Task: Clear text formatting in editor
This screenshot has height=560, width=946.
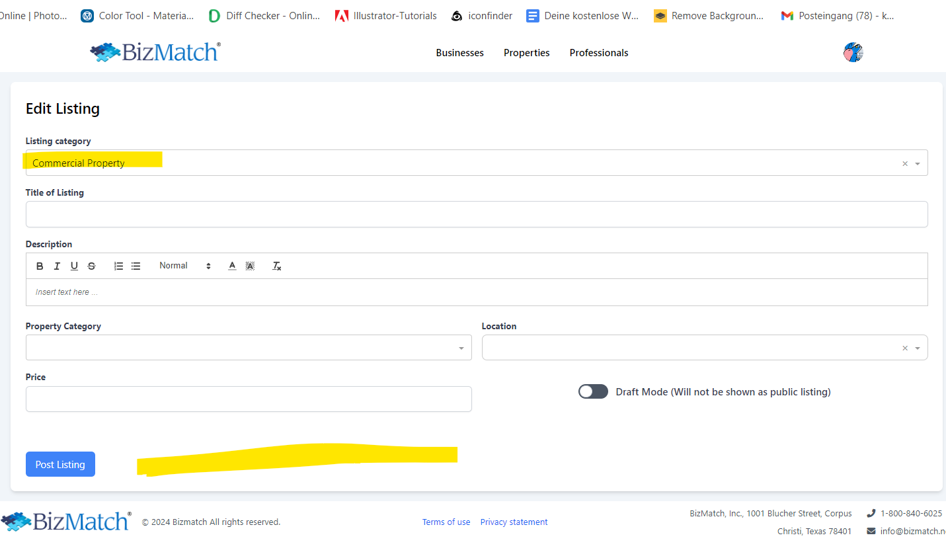Action: pos(277,266)
